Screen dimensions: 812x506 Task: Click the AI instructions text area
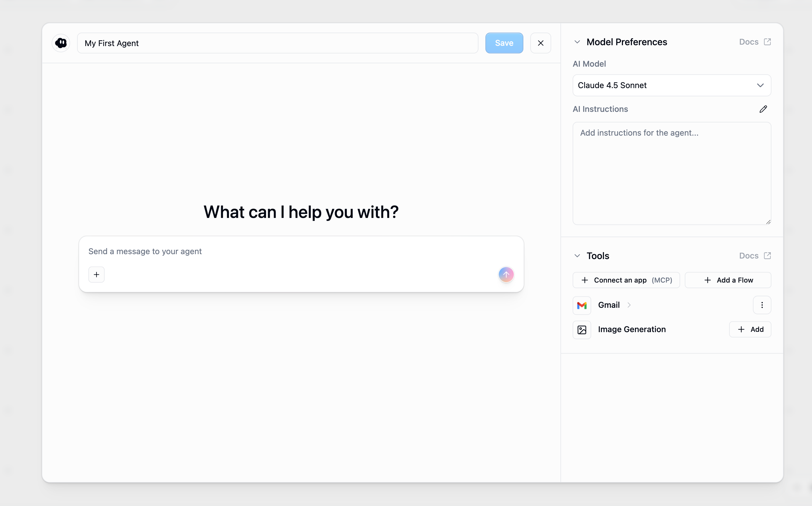pos(671,173)
